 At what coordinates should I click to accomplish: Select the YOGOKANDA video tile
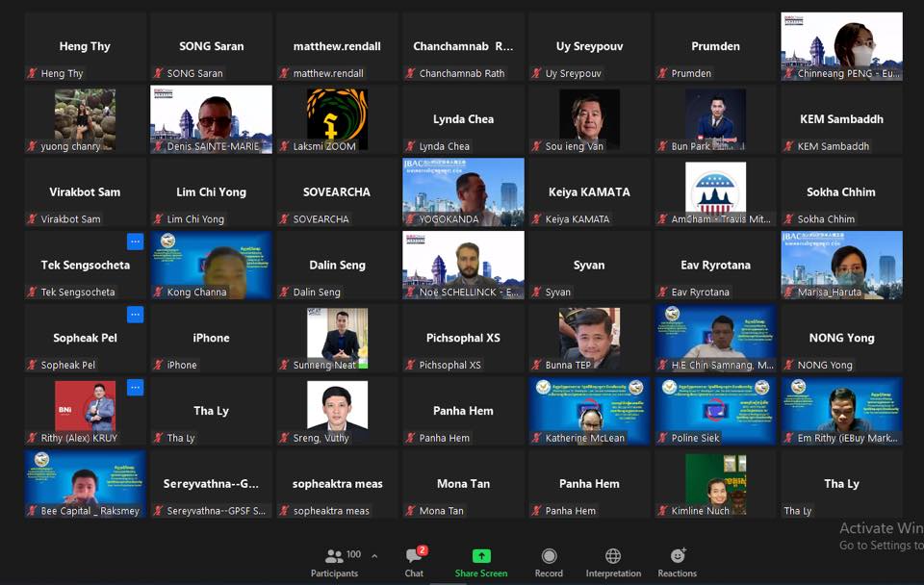[x=463, y=191]
